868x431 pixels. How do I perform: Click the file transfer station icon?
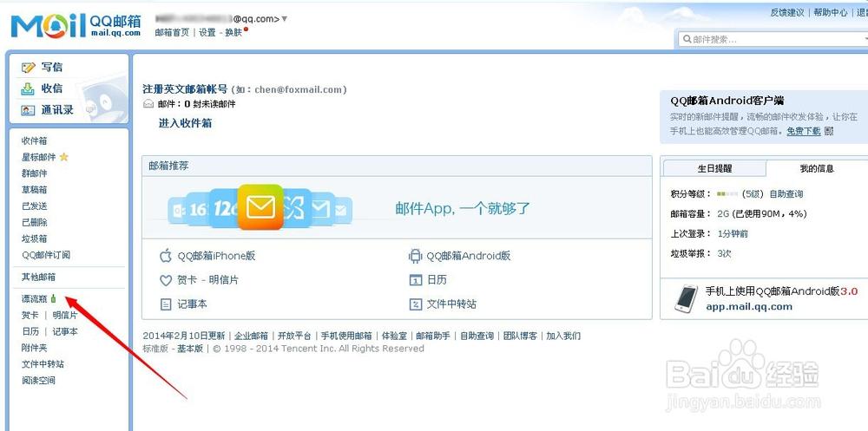[x=415, y=304]
